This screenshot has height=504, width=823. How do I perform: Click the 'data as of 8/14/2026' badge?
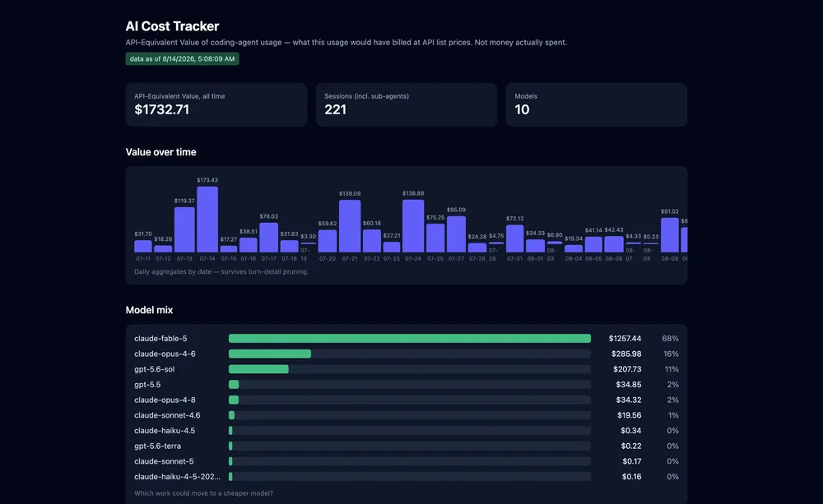pos(182,58)
